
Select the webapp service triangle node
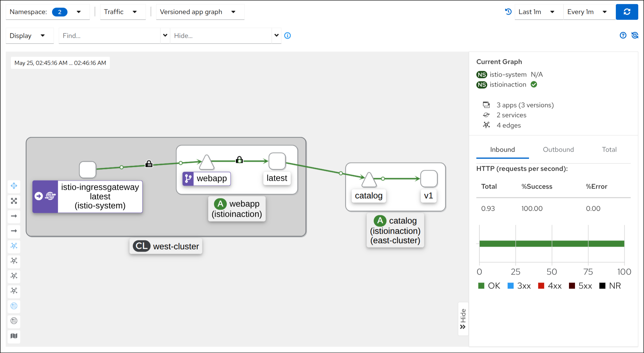[x=207, y=162]
